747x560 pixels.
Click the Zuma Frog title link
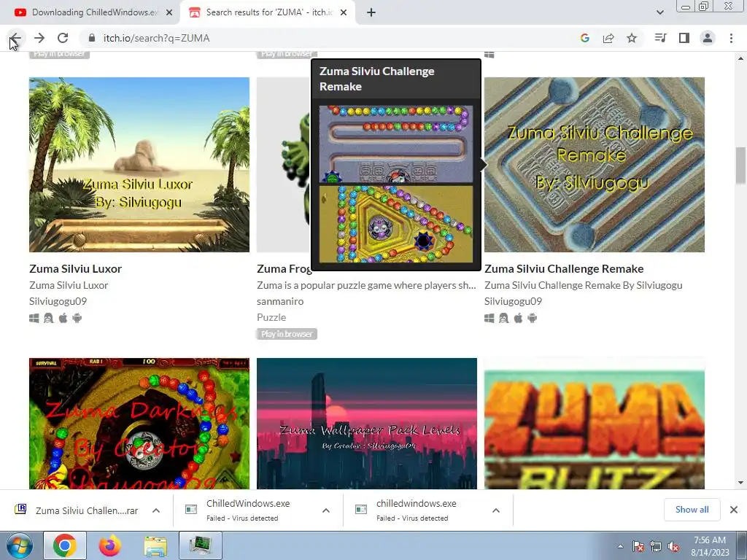pos(284,268)
